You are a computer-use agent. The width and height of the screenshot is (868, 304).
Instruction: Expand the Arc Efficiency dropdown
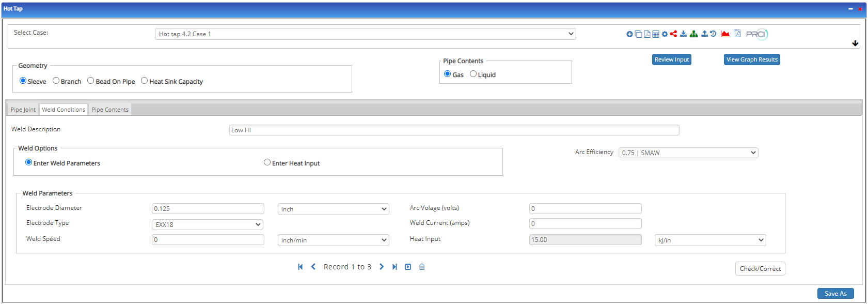(x=688, y=153)
